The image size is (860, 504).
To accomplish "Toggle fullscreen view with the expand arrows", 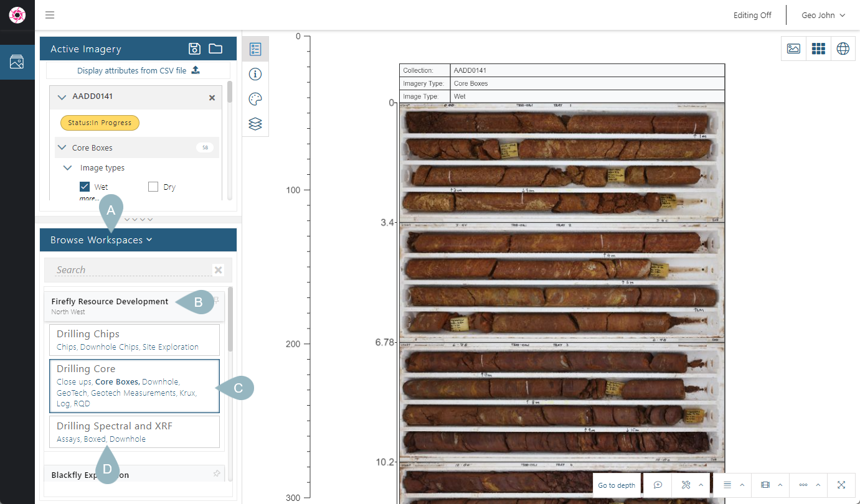I will [x=841, y=485].
